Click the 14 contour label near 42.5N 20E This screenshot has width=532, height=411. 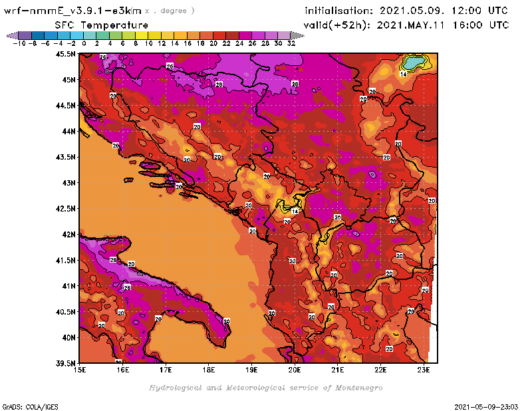295,211
